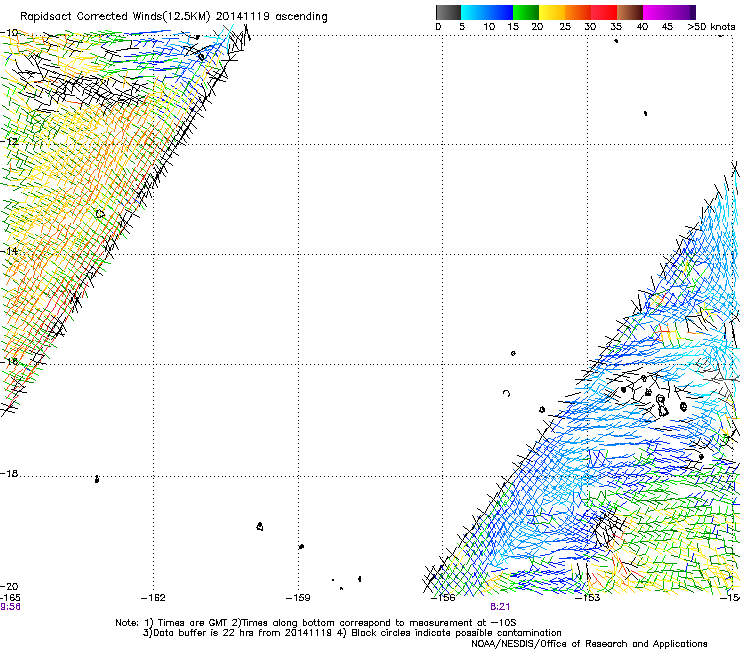Click the purple 9:56 swath time label

pos(10,607)
